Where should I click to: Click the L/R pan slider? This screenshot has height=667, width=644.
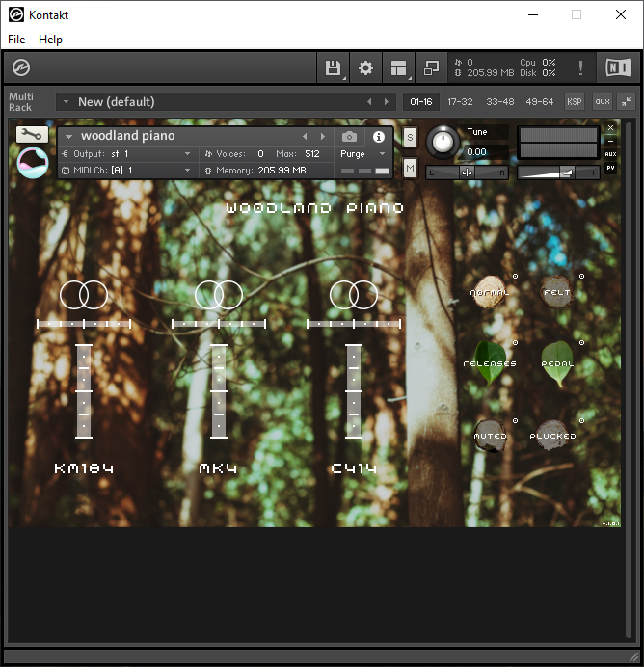click(467, 173)
